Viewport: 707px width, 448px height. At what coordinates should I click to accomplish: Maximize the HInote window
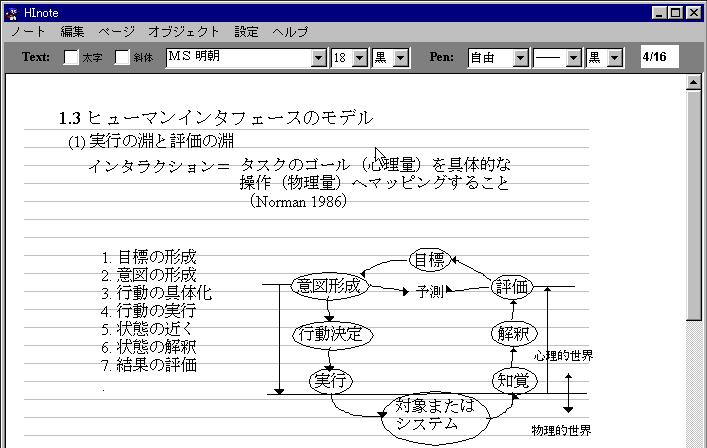[x=675, y=13]
